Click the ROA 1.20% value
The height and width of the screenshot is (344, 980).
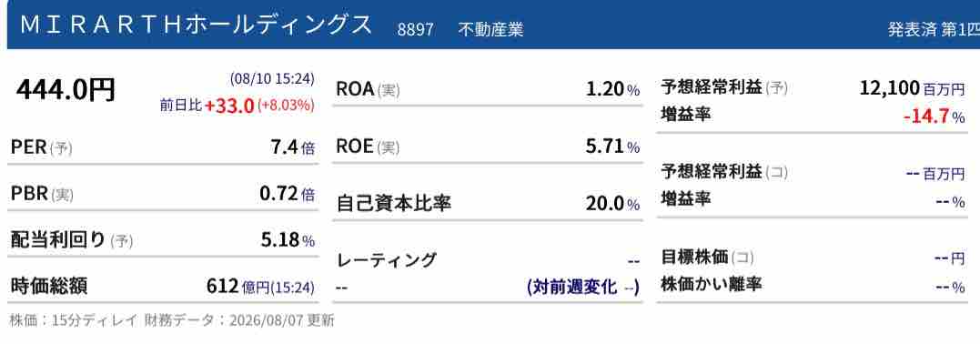613,90
